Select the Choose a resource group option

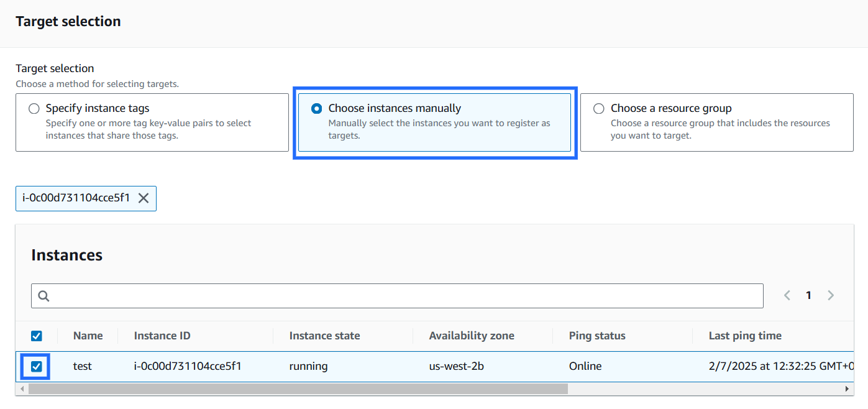click(599, 109)
